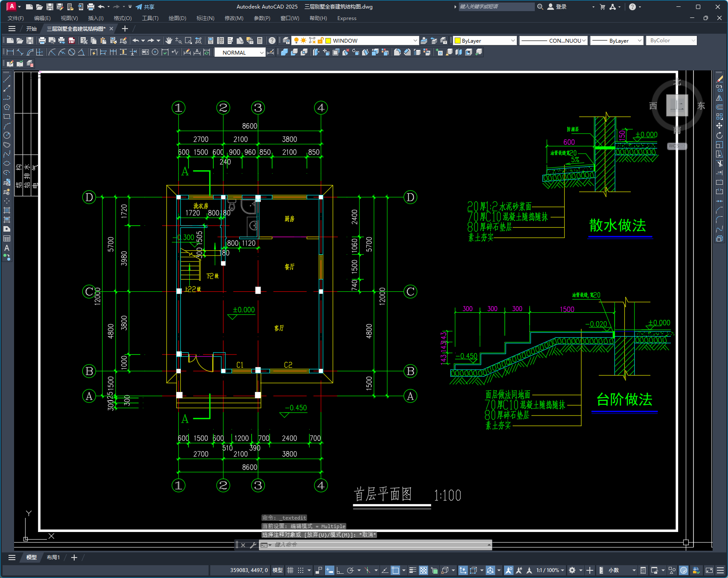This screenshot has height=578, width=728.
Task: Click the 共享 share button
Action: tap(145, 7)
